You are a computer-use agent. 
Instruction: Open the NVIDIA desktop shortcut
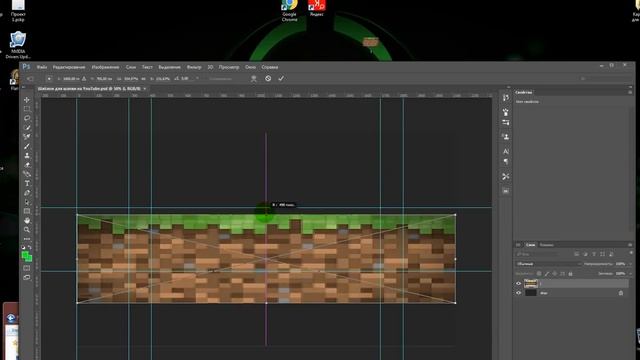coord(18,45)
